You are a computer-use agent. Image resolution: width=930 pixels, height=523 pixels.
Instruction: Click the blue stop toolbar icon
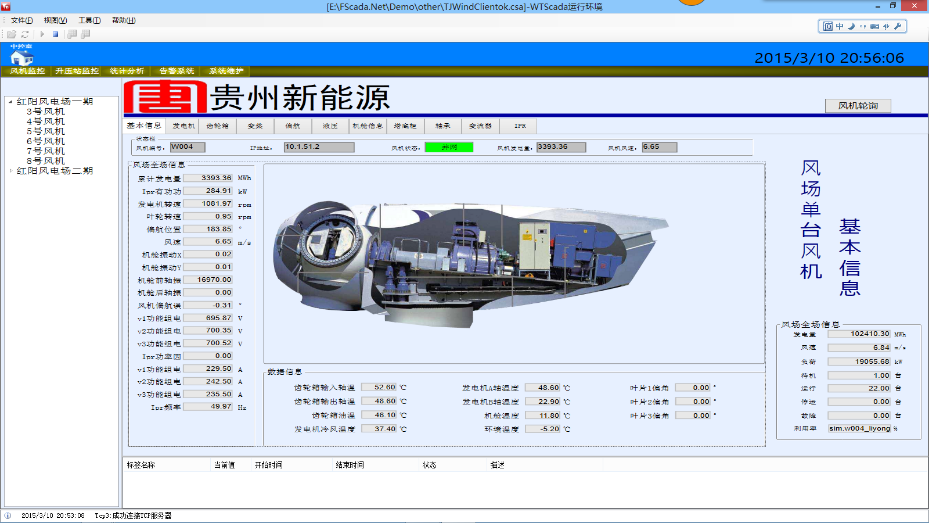(x=55, y=34)
